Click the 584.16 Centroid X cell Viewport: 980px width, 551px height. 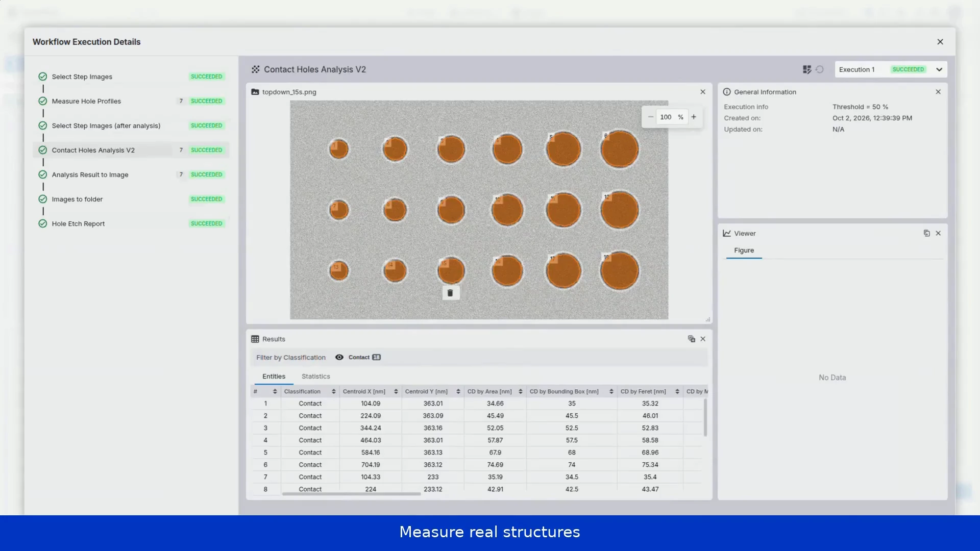pos(370,453)
